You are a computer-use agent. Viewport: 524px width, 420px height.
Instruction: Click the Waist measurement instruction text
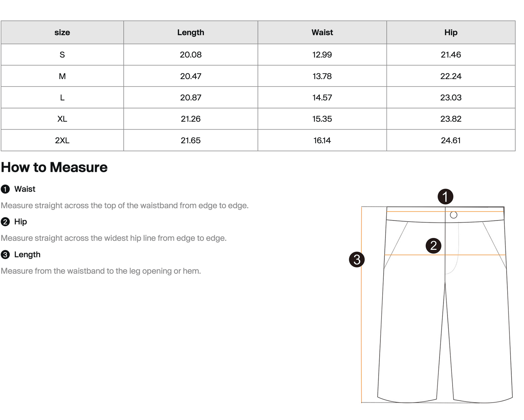(x=125, y=206)
